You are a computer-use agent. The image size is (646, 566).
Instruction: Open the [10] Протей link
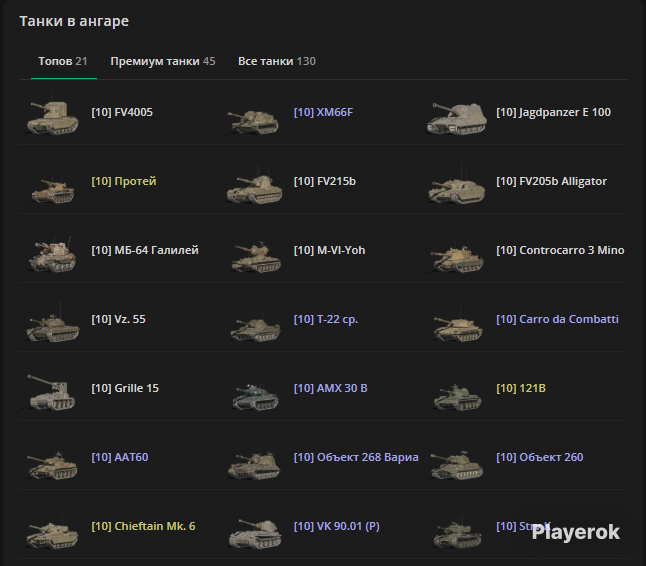[x=124, y=181]
